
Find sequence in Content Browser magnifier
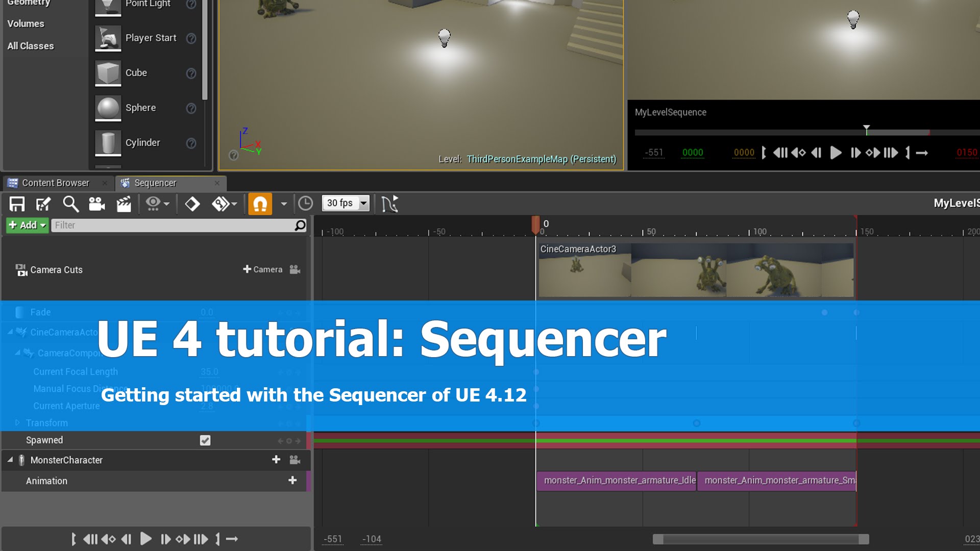pos(70,204)
